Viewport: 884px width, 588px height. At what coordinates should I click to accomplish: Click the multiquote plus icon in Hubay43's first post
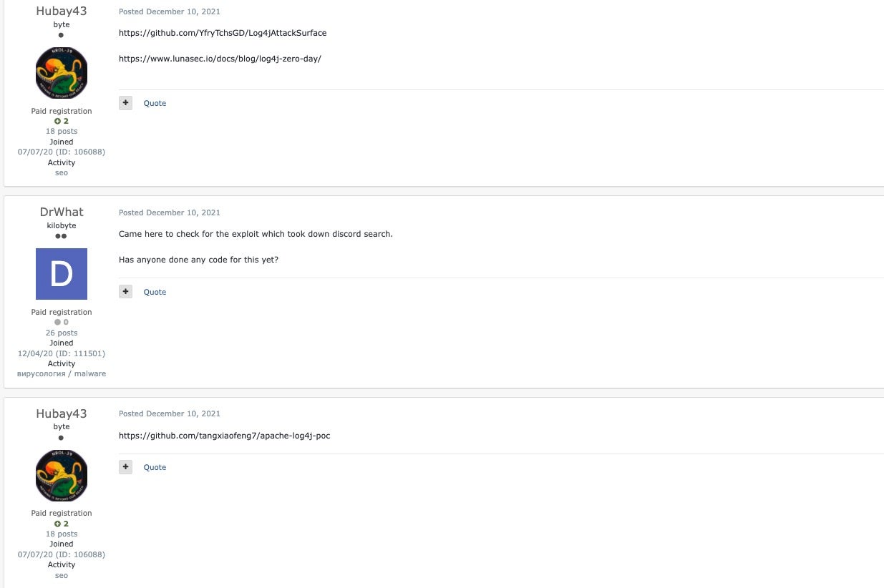click(126, 103)
